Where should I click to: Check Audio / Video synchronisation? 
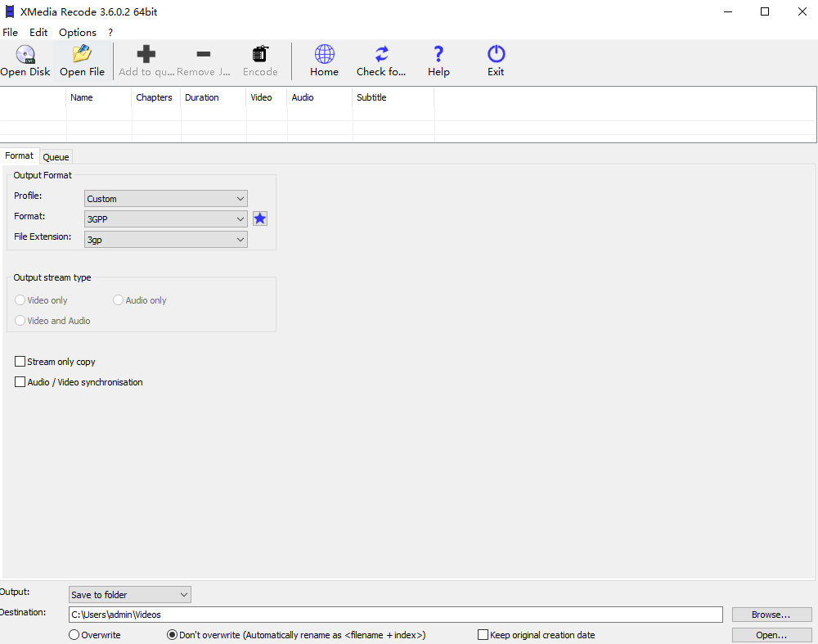pos(20,381)
